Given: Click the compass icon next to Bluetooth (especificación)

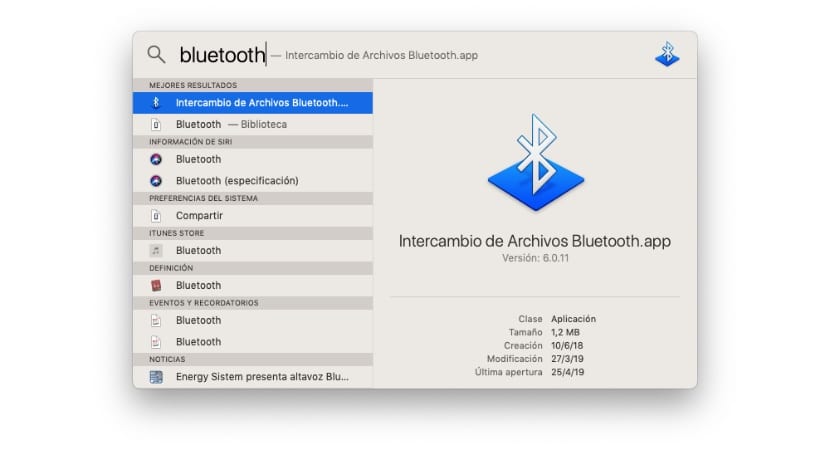Looking at the screenshot, I should (x=155, y=181).
